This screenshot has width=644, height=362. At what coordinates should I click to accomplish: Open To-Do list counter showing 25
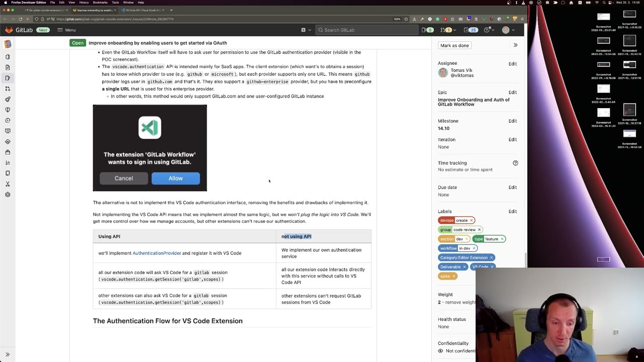[x=470, y=30]
